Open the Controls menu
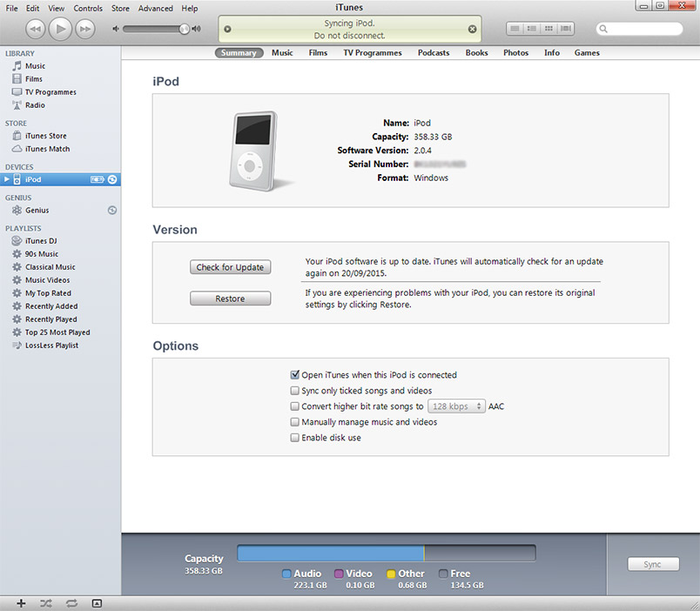This screenshot has width=700, height=611. point(88,8)
